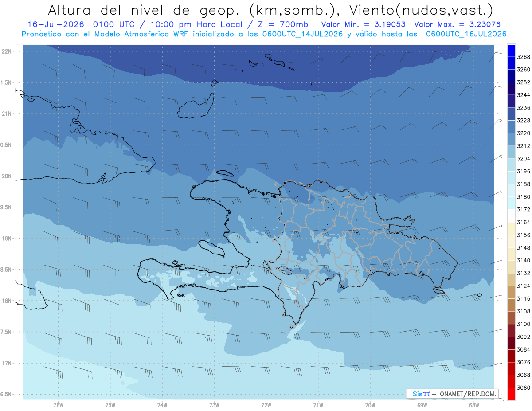532x411 pixels.
Task: Click the '71W' longitude label
Action: click(318, 405)
